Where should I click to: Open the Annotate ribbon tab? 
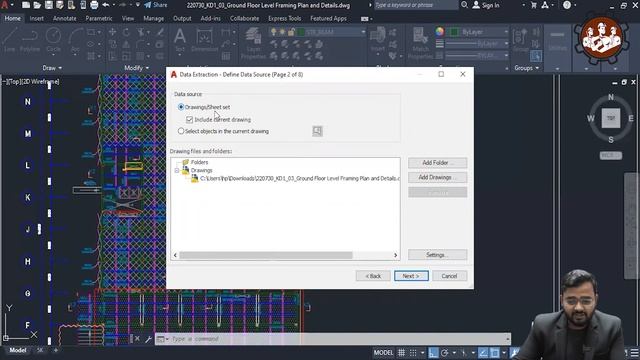coord(64,18)
